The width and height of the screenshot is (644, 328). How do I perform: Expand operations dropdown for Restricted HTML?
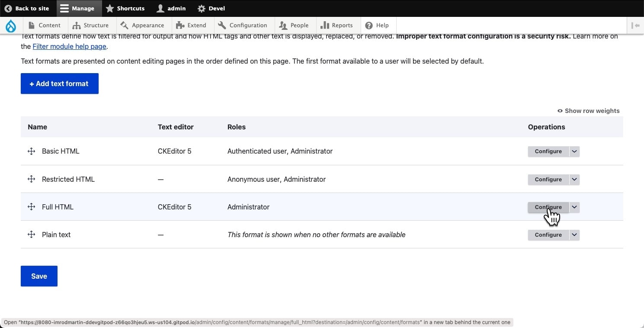tap(574, 180)
